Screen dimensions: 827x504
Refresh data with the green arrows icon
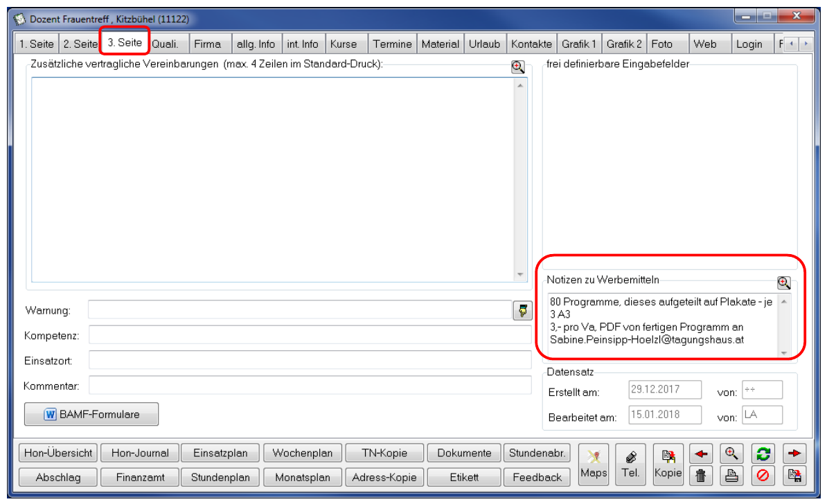(x=763, y=453)
